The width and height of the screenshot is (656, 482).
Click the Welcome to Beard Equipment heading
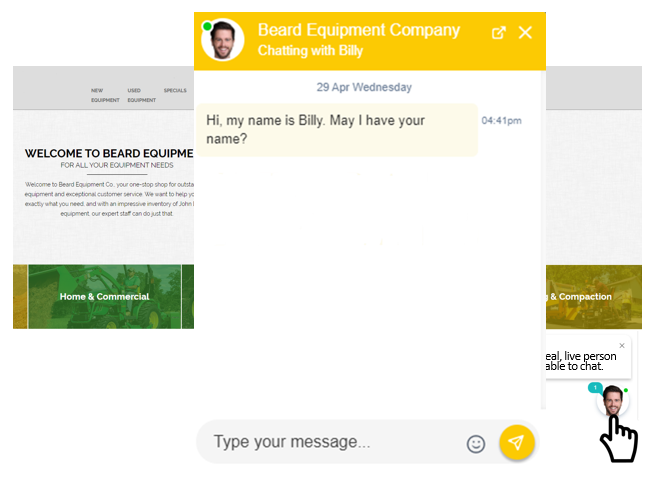pos(109,154)
